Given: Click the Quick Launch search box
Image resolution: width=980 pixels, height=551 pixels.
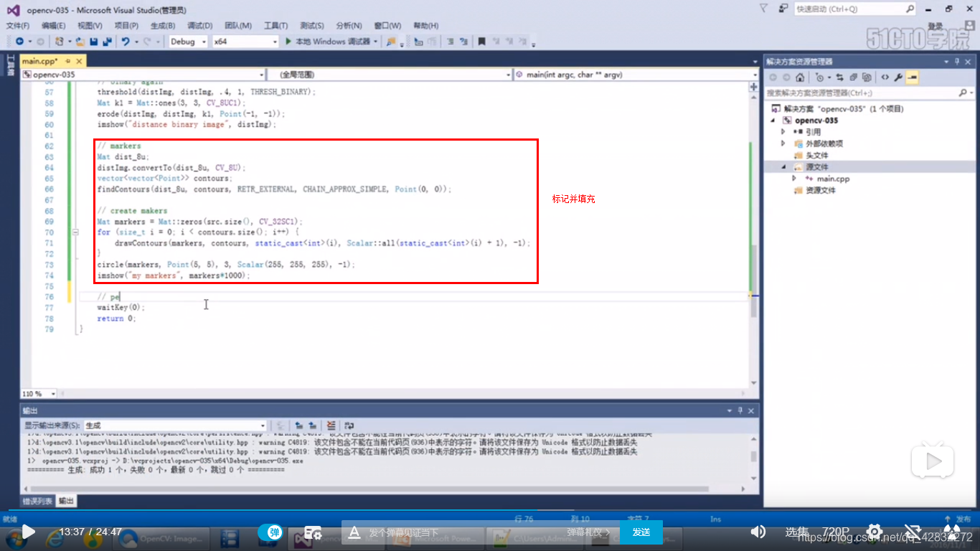Looking at the screenshot, I should [x=855, y=9].
